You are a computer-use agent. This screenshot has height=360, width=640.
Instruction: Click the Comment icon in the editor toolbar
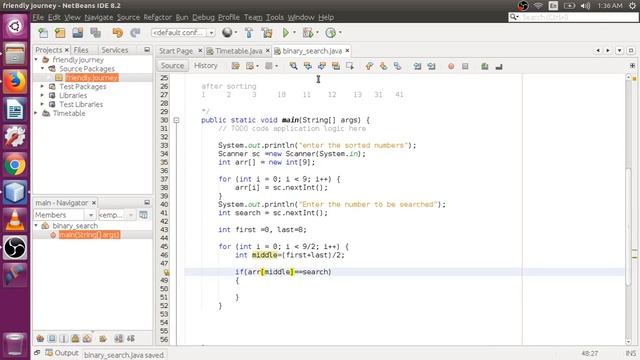[484, 66]
